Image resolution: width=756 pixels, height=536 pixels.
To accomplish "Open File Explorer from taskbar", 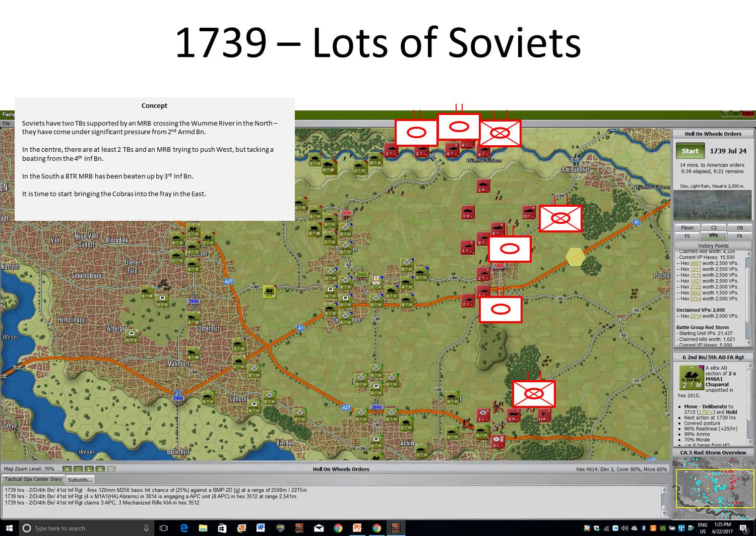I will point(203,528).
